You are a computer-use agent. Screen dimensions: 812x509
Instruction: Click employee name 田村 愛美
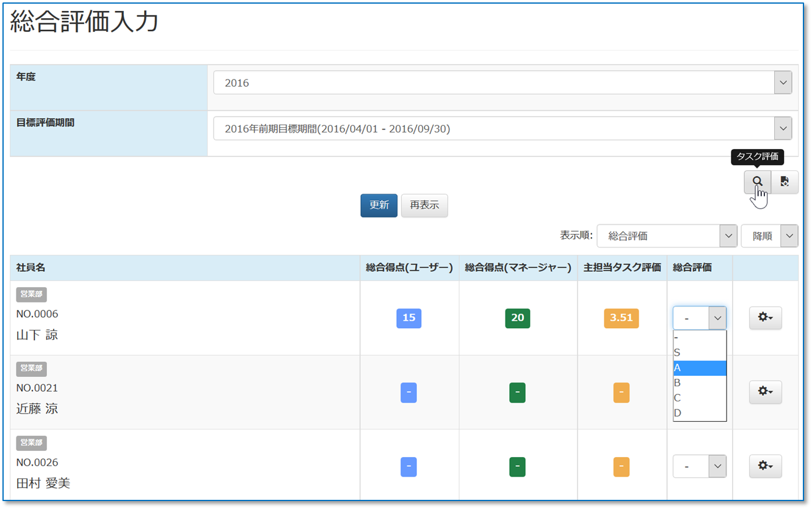tap(43, 483)
